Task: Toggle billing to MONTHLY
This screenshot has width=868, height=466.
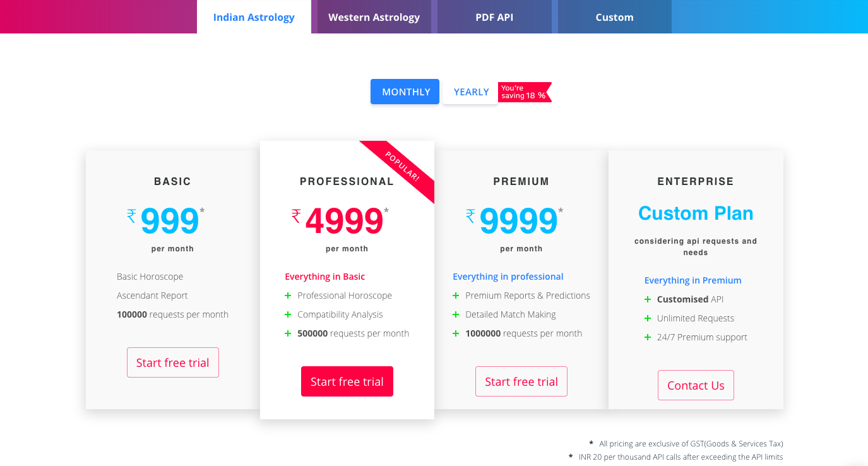Action: coord(405,92)
